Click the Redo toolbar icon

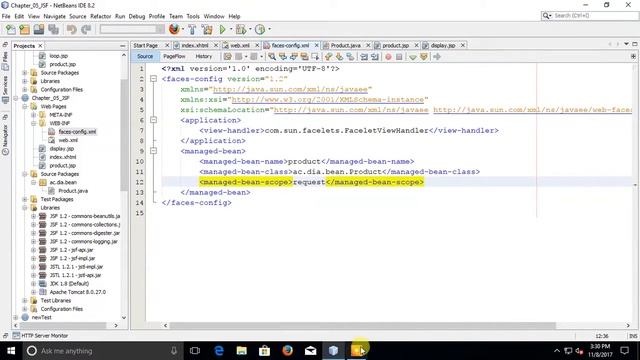tap(86, 29)
